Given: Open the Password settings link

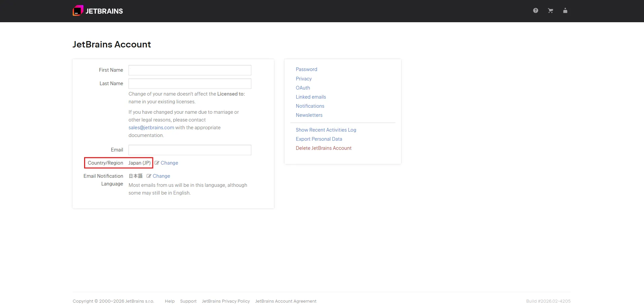Looking at the screenshot, I should click(307, 69).
